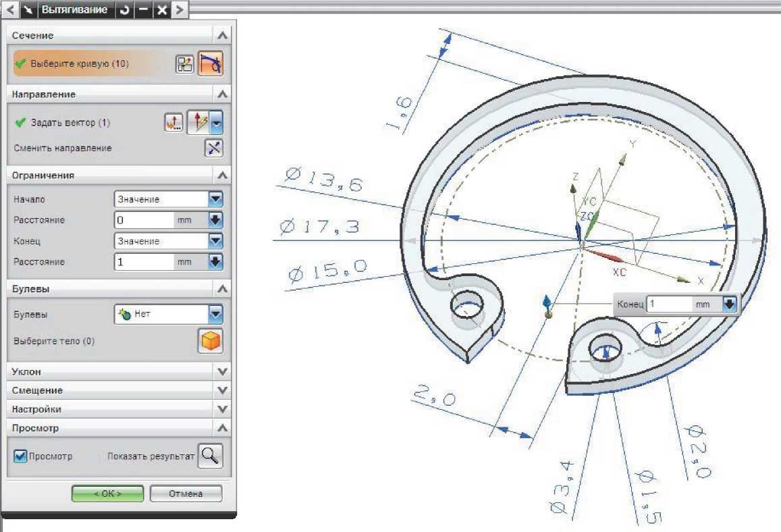781x532 pixels.
Task: Expand the Смещение section
Action: coord(221,390)
